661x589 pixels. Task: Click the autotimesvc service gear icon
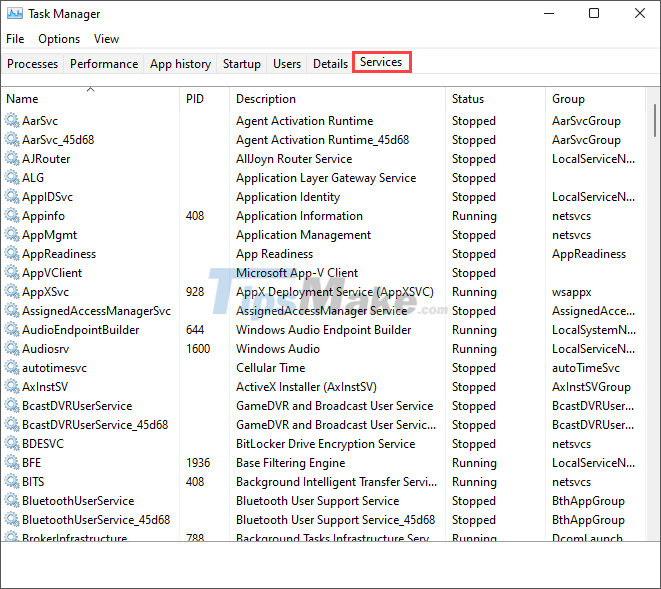(x=12, y=367)
